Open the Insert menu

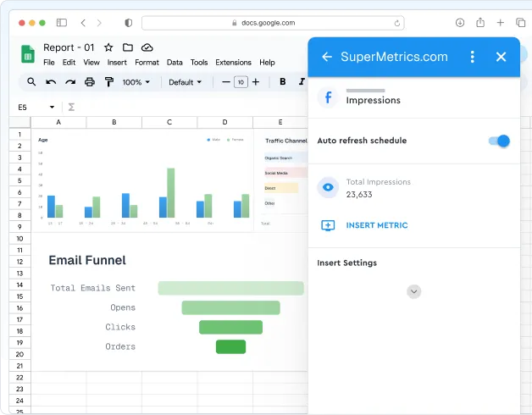click(117, 63)
